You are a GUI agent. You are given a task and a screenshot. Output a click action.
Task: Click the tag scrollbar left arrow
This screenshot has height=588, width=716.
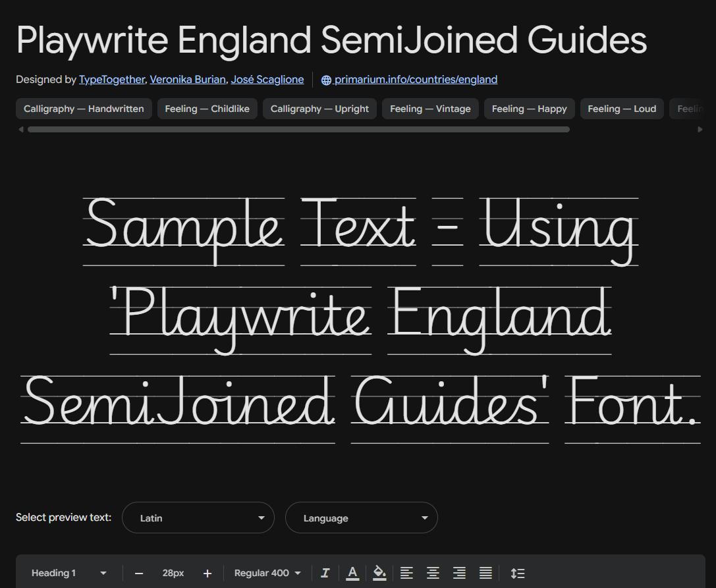pyautogui.click(x=20, y=130)
